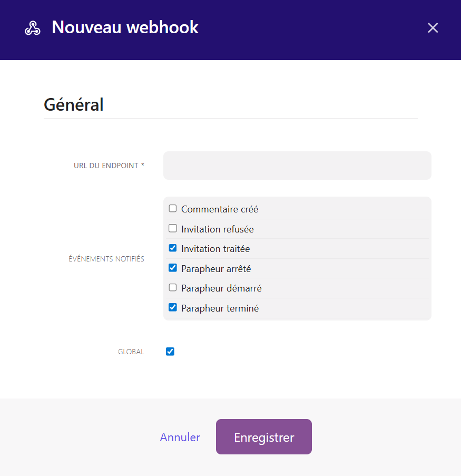Screen dimensions: 461x476
Task: Click the "Nouveau webhook" dialog title
Action: 125,27
